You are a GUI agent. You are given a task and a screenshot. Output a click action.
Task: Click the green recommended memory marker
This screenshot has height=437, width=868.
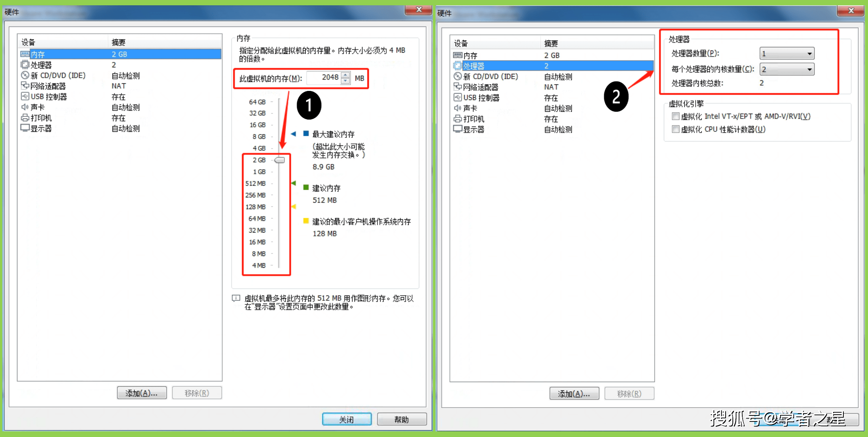point(293,183)
